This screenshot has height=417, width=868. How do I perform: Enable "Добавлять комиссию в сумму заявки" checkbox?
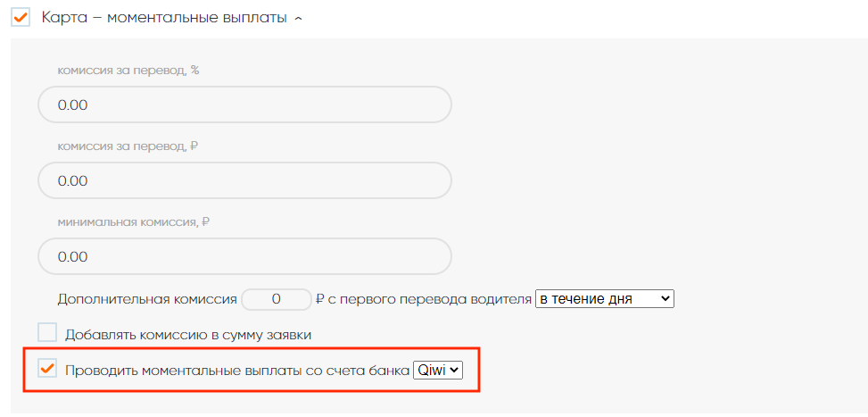47,333
